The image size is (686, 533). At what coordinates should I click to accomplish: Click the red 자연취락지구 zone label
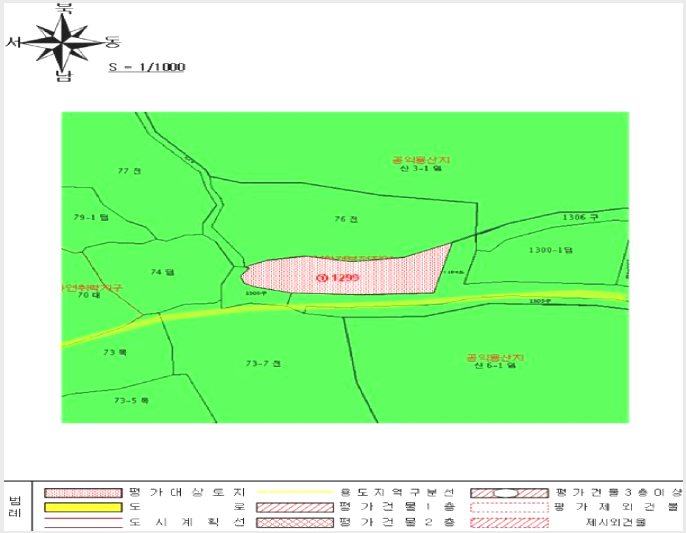92,288
